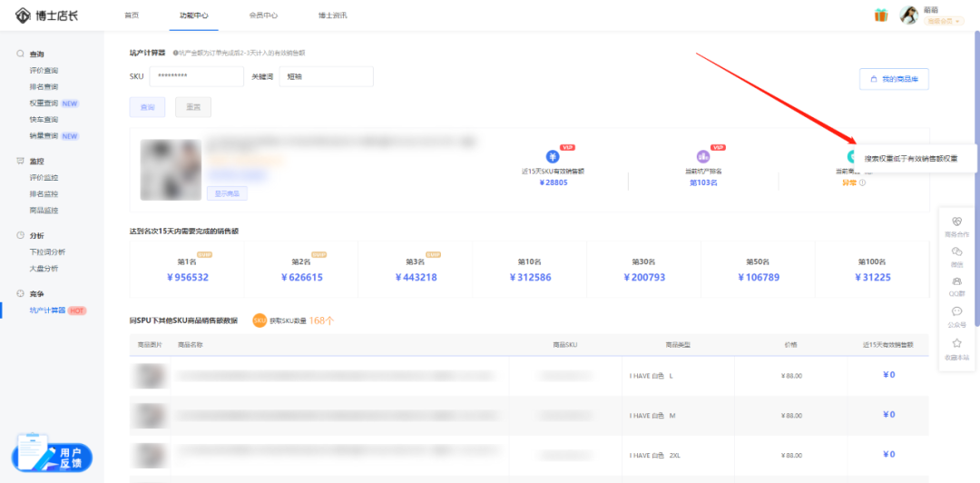980x483 pixels.
Task: Click 第50名 value ¥106789
Action: pos(759,277)
